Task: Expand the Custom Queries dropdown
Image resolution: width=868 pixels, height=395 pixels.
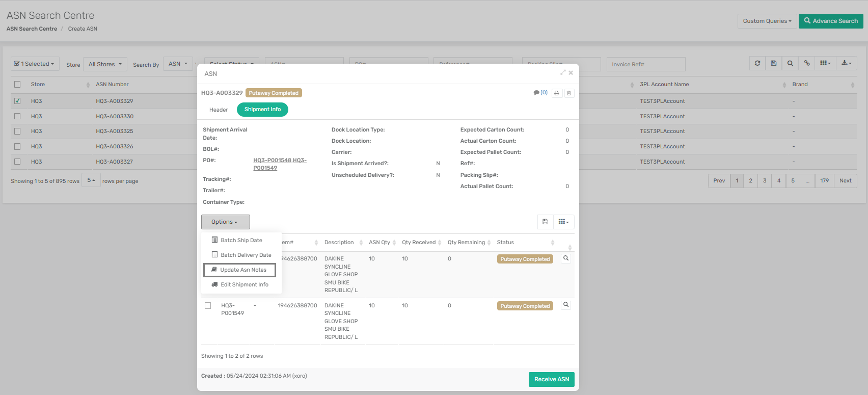Action: click(x=767, y=21)
